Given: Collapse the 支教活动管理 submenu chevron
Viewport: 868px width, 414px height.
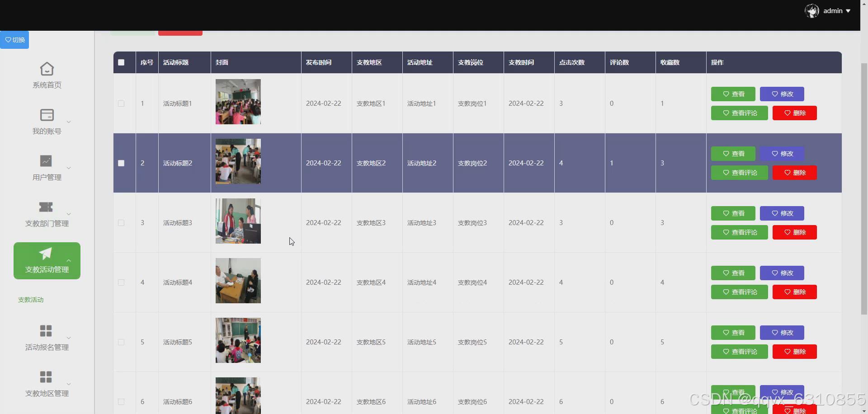Looking at the screenshot, I should point(69,260).
